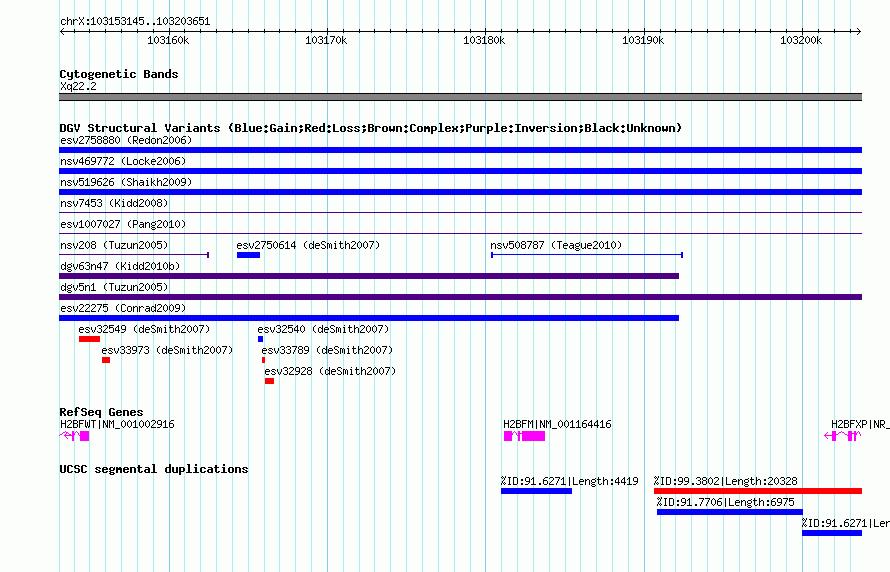Click the 103160k ruler position
This screenshot has height=572, width=890.
click(x=168, y=40)
